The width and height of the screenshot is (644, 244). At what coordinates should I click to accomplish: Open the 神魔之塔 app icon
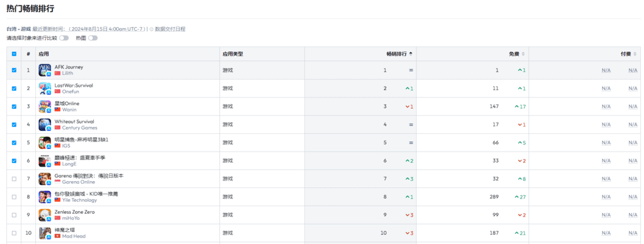pos(45,233)
